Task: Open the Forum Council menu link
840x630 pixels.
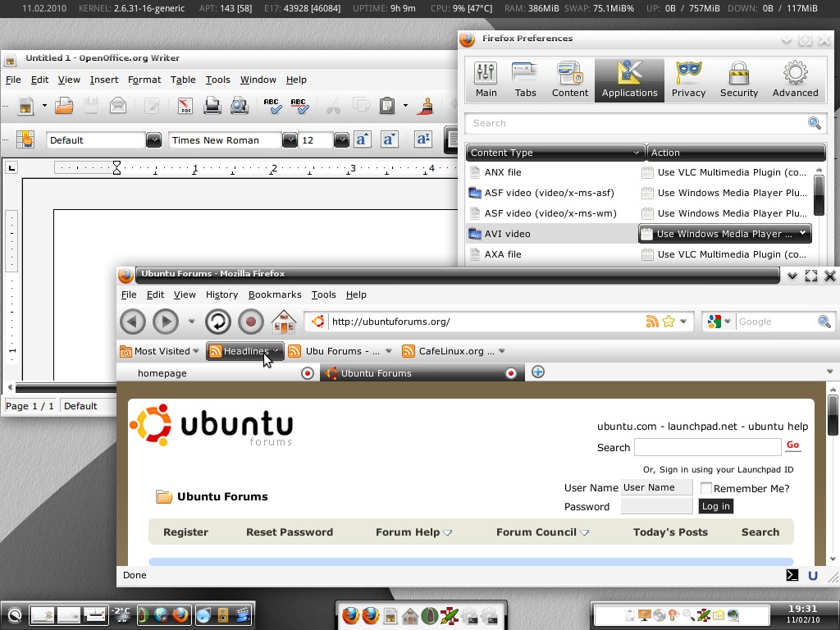Action: point(542,532)
